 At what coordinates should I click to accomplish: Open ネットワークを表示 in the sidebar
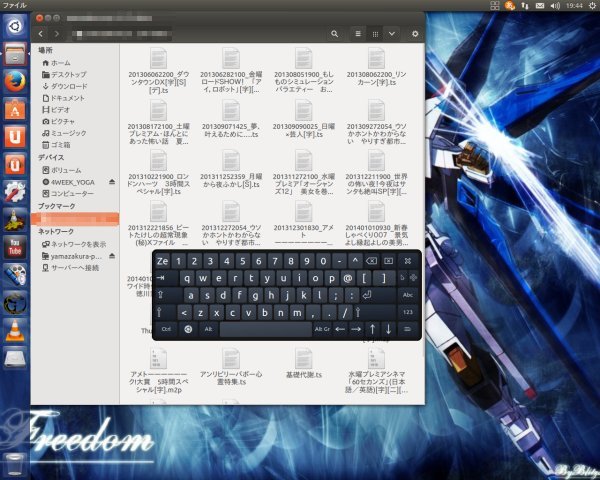coord(74,244)
